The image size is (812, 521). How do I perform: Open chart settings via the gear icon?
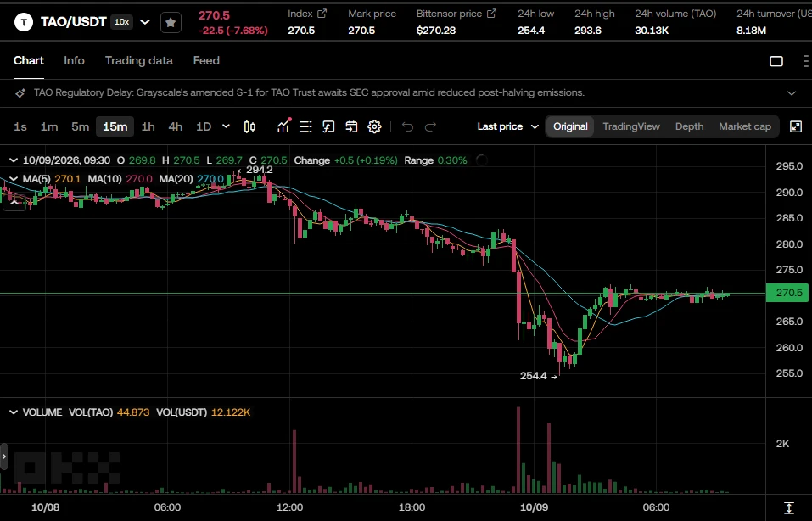coord(374,127)
